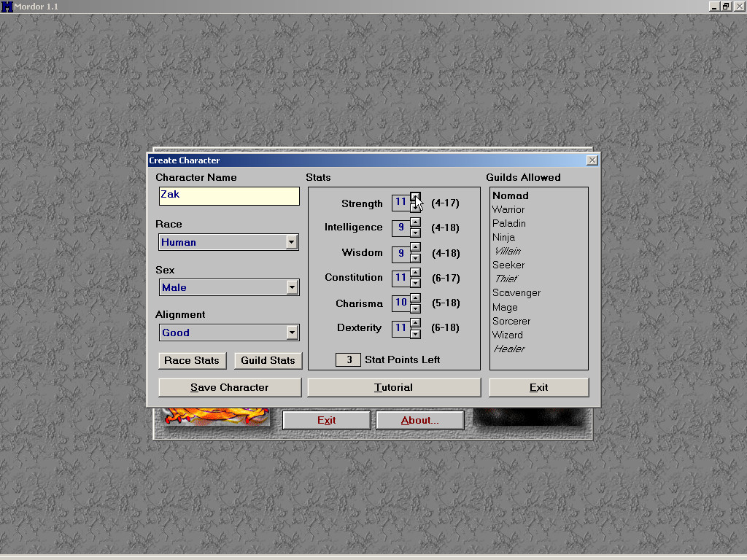
Task: Select Nomad in Guilds Allowed list
Action: (x=510, y=195)
